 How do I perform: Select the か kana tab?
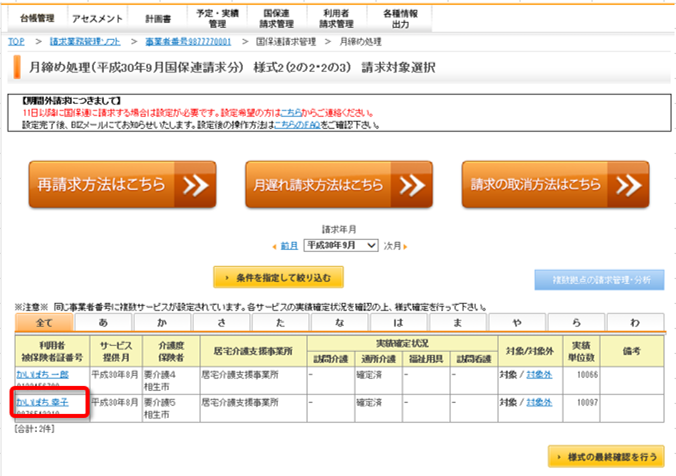[162, 323]
